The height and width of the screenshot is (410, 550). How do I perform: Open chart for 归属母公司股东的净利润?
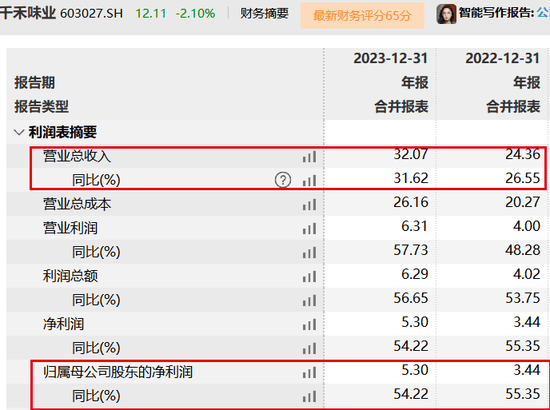tap(309, 372)
